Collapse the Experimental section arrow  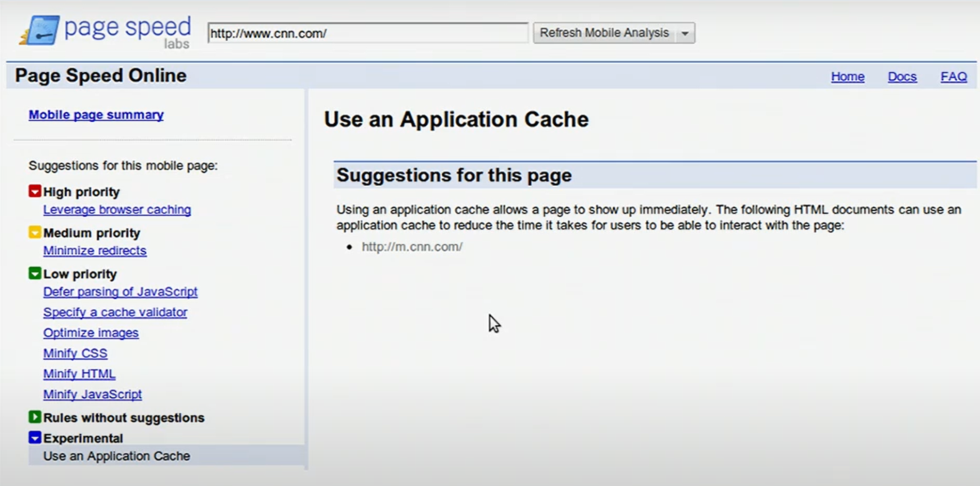35,438
